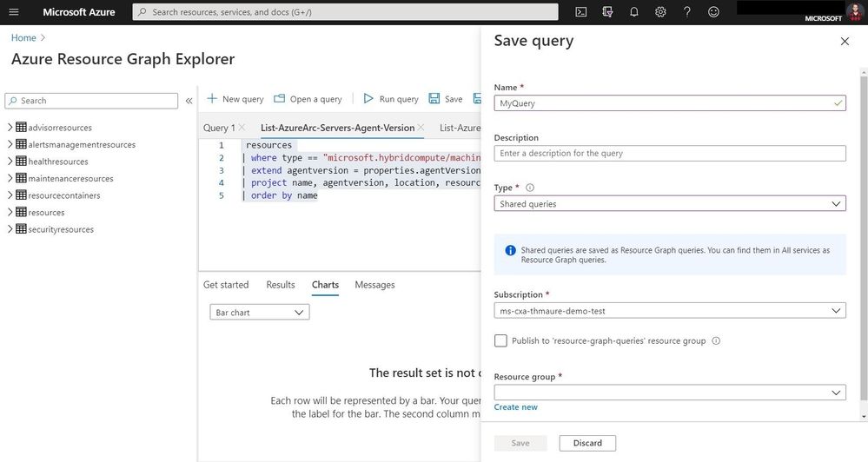Screen dimensions: 868x462
Task: Click the tables Search box in sidebar
Action: [x=91, y=101]
